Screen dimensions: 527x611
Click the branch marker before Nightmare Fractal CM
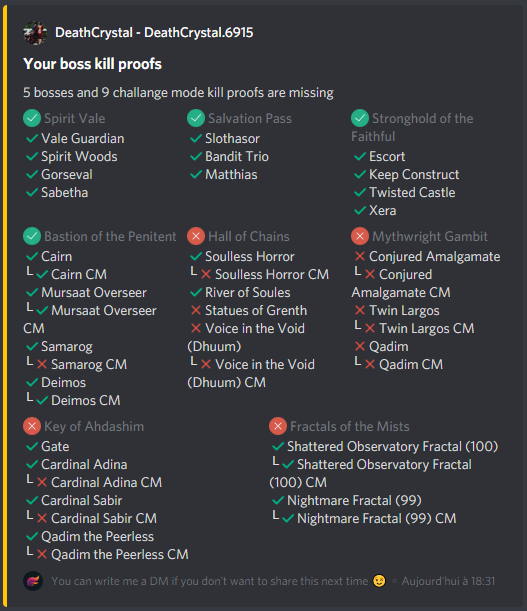(x=276, y=516)
